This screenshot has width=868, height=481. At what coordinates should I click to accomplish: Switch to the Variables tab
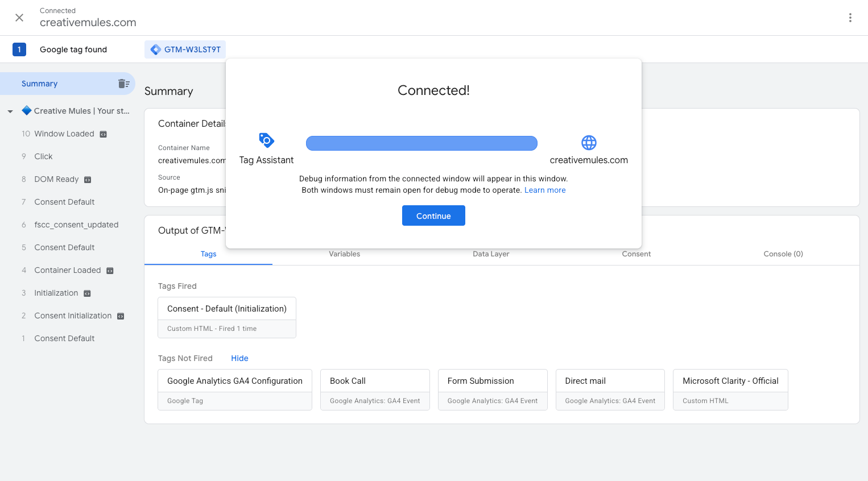(344, 254)
